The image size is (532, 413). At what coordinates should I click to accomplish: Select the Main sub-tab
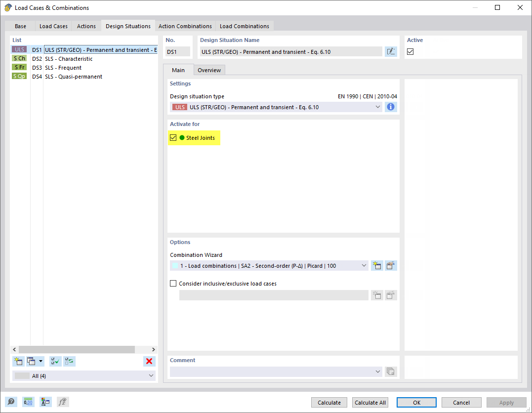(x=178, y=70)
